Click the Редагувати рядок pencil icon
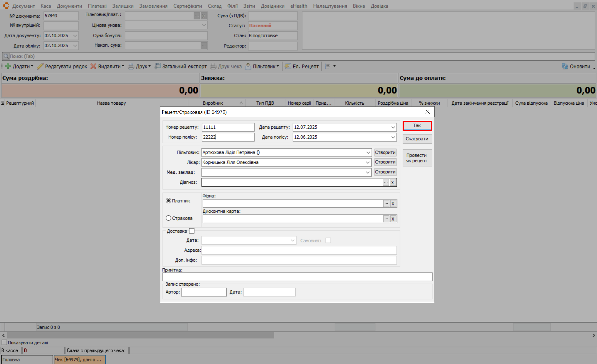597x364 pixels. (40, 66)
